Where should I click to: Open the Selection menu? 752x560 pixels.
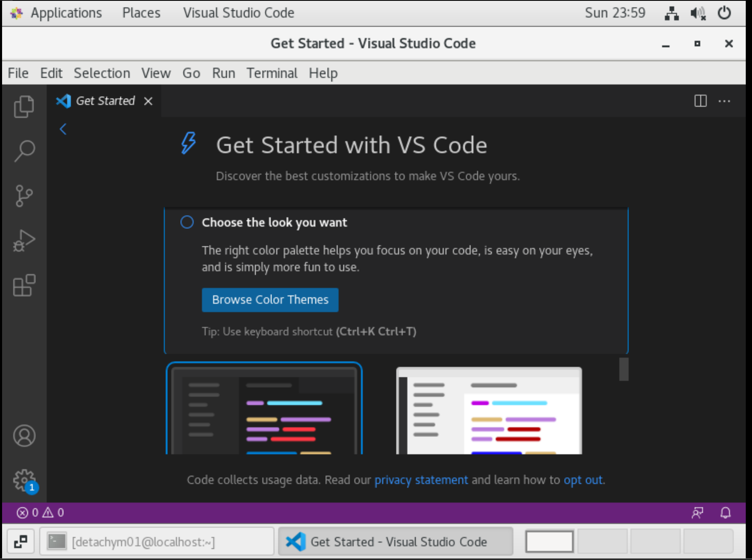[x=102, y=73]
